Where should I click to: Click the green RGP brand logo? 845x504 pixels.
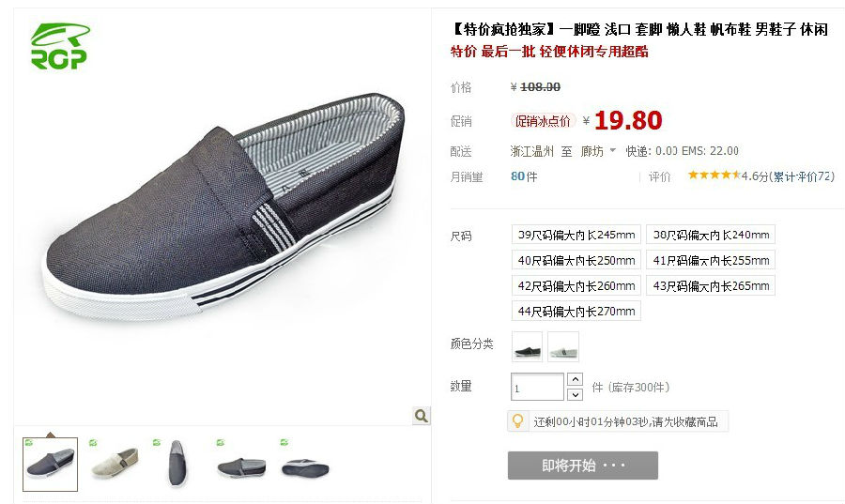pyautogui.click(x=60, y=46)
